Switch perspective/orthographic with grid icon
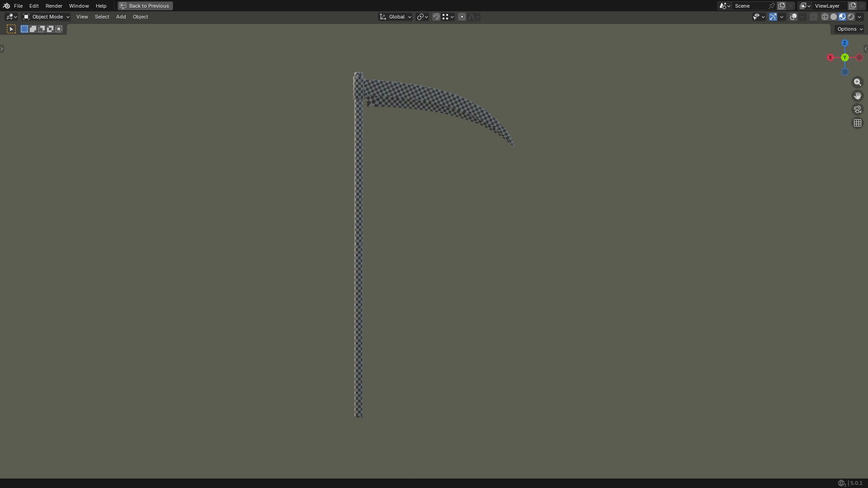The width and height of the screenshot is (868, 488). (858, 123)
